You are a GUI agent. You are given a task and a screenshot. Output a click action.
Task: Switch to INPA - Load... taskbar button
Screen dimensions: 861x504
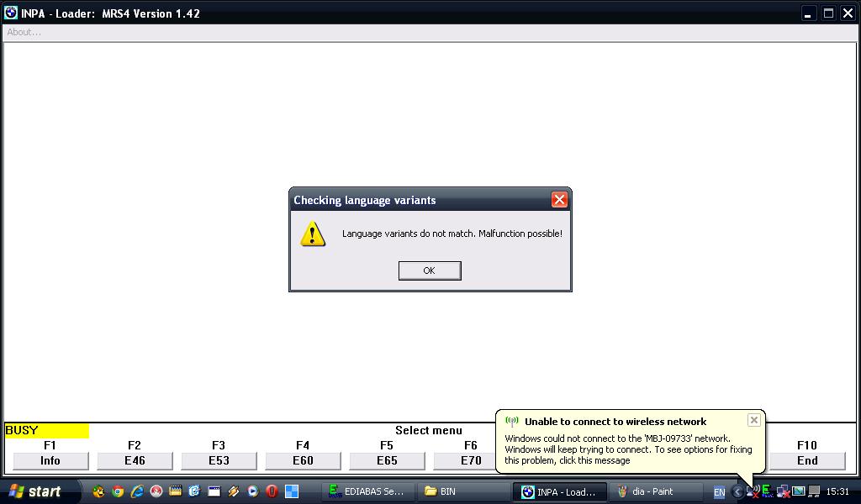pyautogui.click(x=560, y=491)
